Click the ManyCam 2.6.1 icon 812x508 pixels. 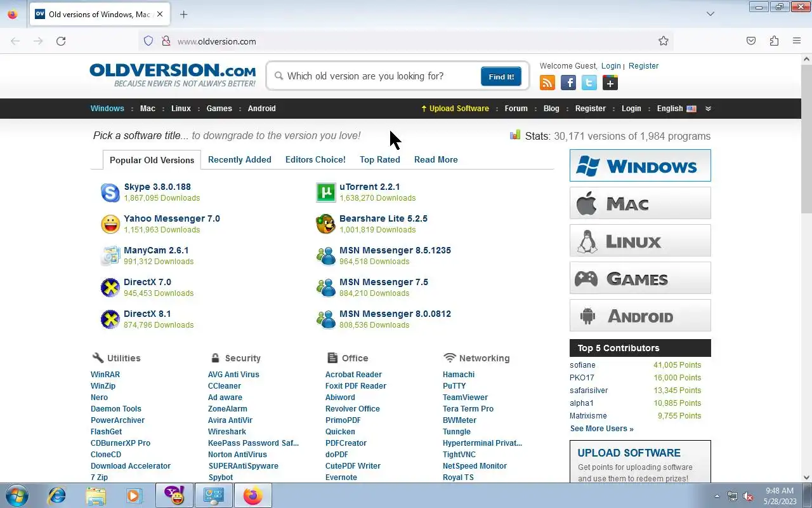(x=110, y=256)
